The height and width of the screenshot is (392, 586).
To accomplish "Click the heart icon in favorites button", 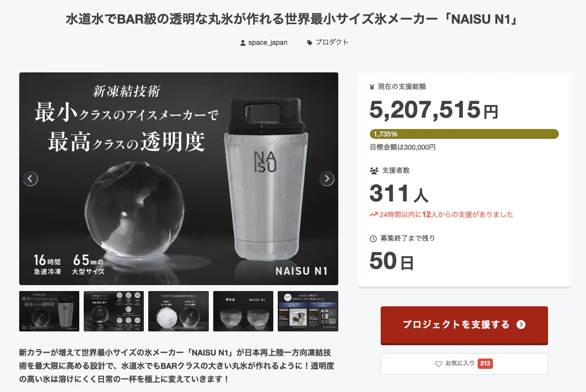I will [x=439, y=363].
